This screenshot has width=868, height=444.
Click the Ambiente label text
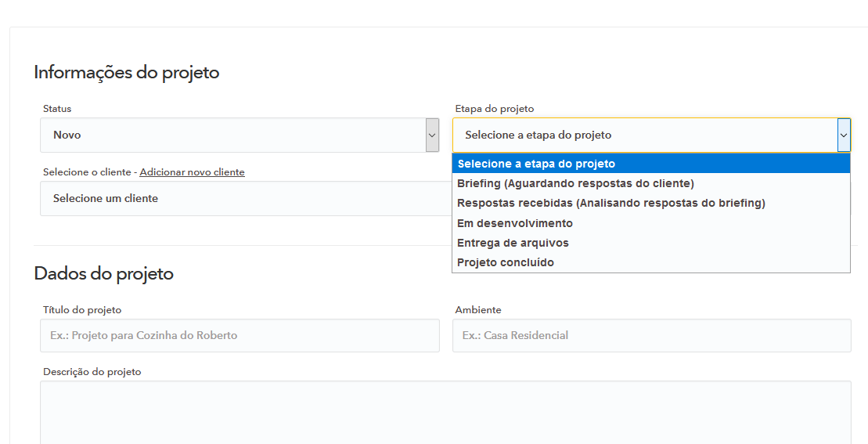[477, 310]
